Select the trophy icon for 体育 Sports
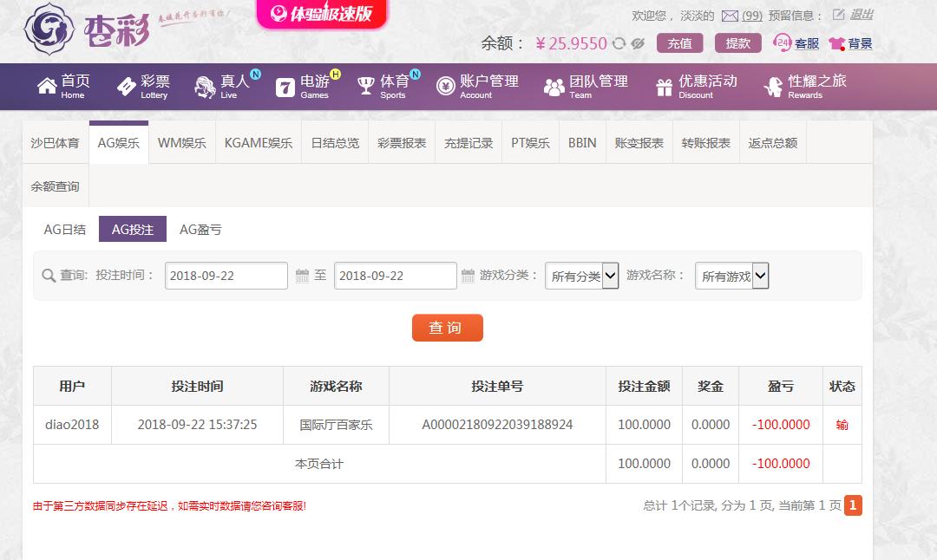The width and height of the screenshot is (937, 560). coord(366,86)
